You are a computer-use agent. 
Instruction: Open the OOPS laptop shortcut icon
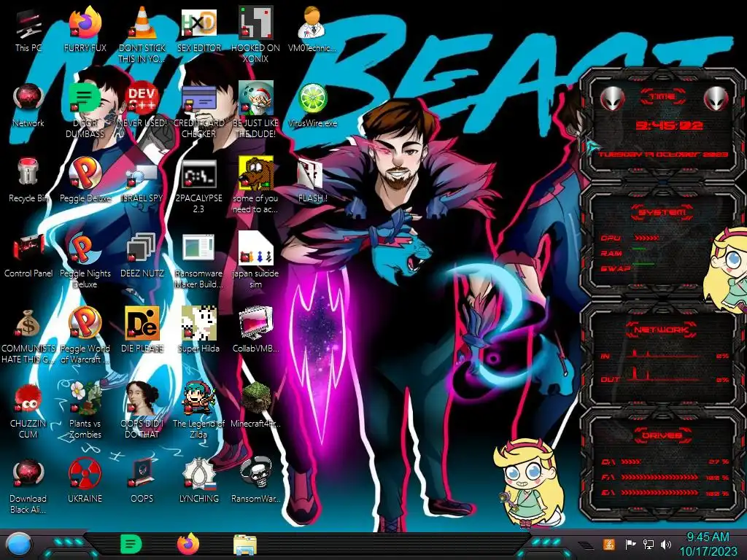coord(142,473)
